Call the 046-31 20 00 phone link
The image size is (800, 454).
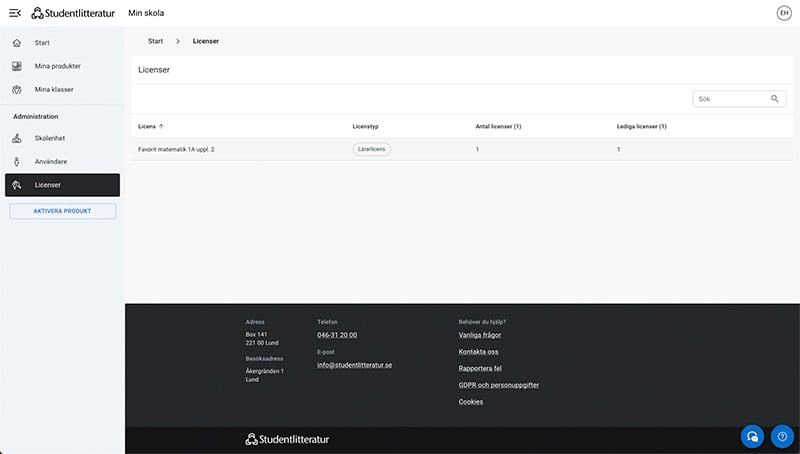click(x=337, y=335)
